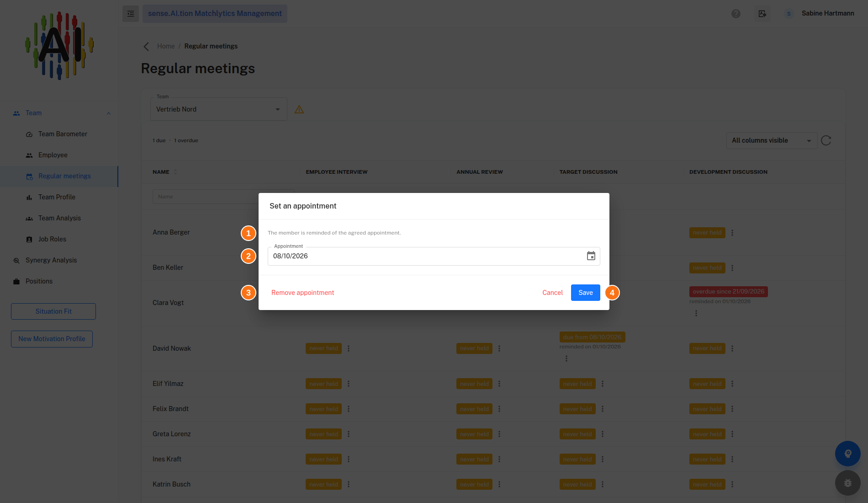The width and height of the screenshot is (868, 503).
Task: Click the Save button in the dialog
Action: pyautogui.click(x=585, y=293)
